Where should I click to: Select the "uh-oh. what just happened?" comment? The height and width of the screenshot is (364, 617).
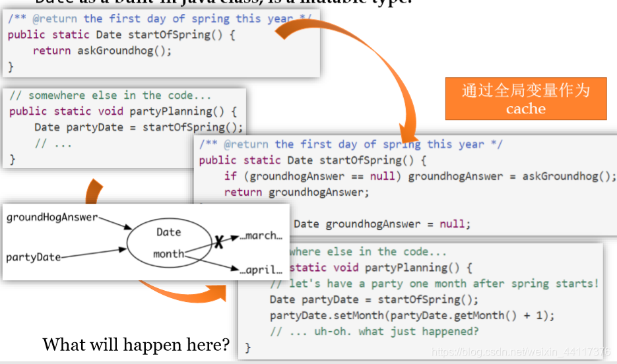374,332
